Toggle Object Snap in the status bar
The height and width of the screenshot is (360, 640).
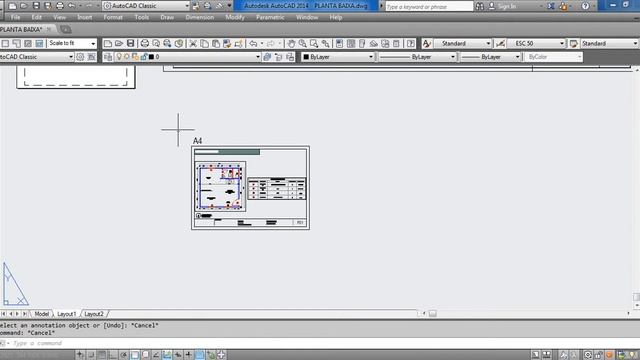(135, 355)
